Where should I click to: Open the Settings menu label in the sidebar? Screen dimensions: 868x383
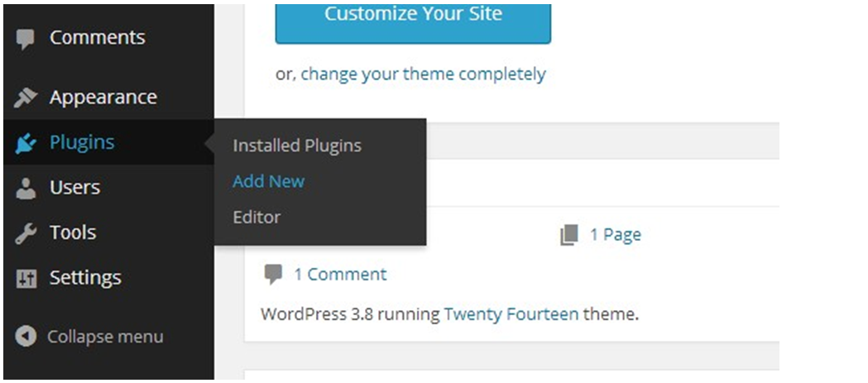[x=85, y=278]
